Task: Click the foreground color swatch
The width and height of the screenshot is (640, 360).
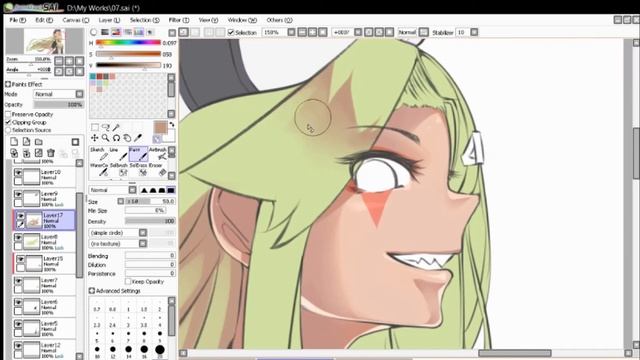Action: [x=160, y=127]
